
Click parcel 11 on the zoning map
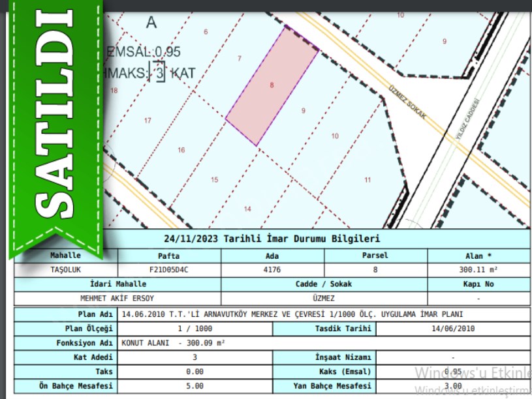tap(368, 179)
